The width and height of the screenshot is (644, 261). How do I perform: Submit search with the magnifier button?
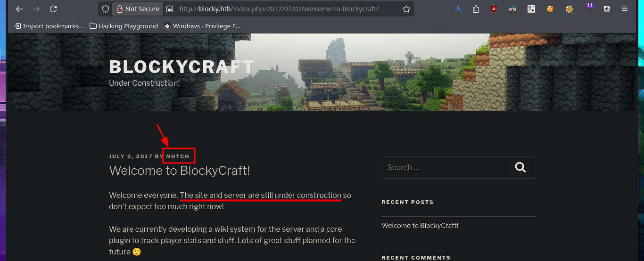tap(520, 167)
